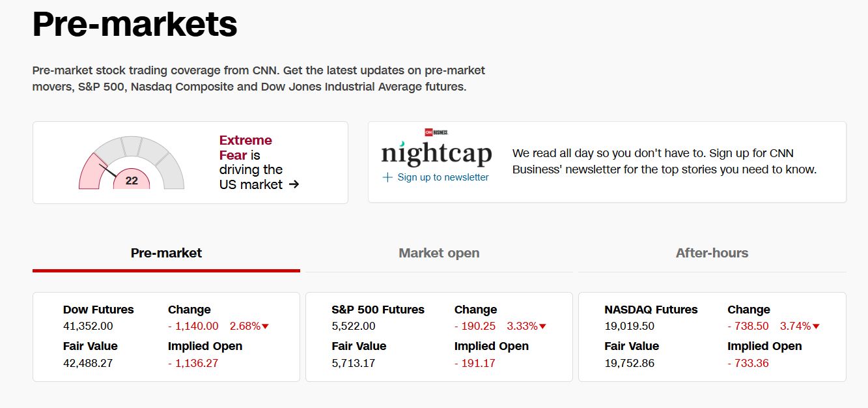This screenshot has height=408, width=868.
Task: Click the plus icon beside newsletter signup
Action: click(x=387, y=177)
